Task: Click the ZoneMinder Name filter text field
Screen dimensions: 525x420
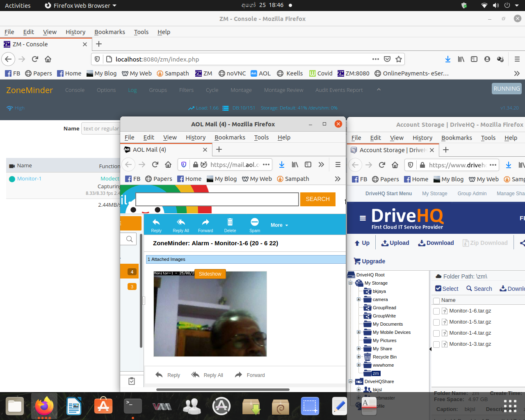Action: tap(101, 128)
